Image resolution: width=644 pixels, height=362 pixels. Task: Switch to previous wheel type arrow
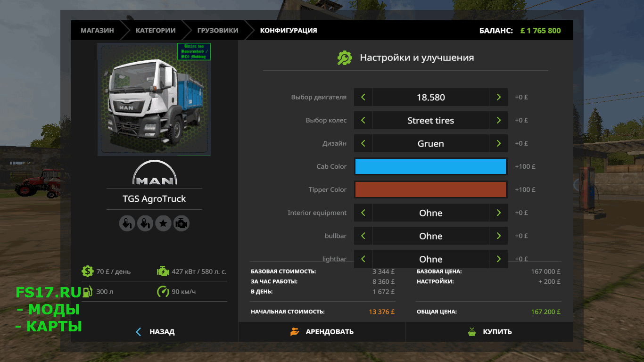click(x=363, y=120)
